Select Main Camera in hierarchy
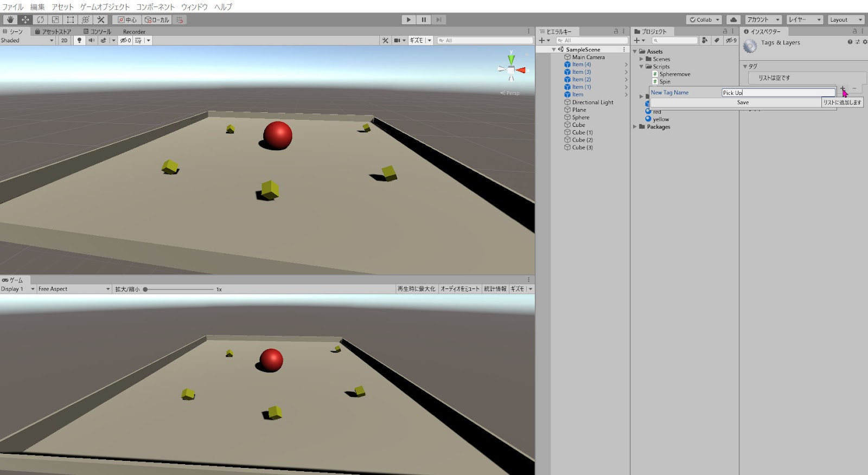 [588, 57]
